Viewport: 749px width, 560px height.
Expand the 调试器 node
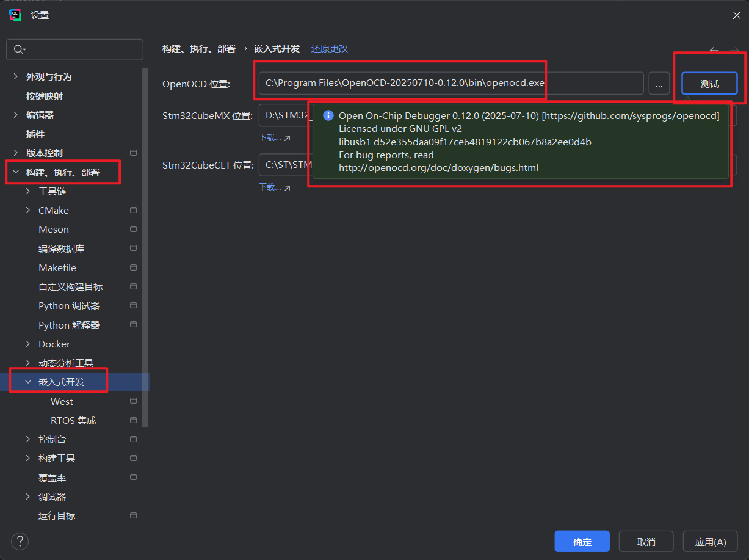pos(28,496)
